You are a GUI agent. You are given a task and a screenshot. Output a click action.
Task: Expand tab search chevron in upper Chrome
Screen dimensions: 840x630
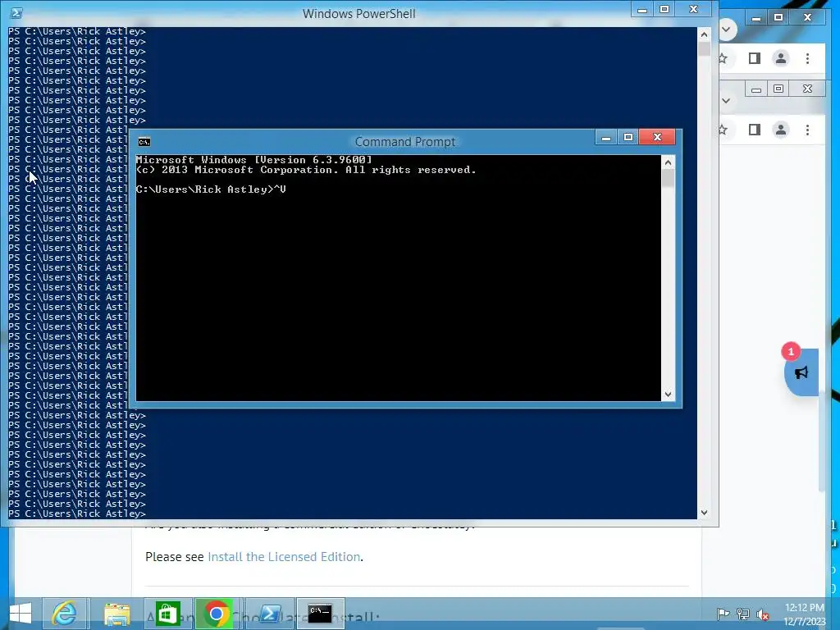727,29
